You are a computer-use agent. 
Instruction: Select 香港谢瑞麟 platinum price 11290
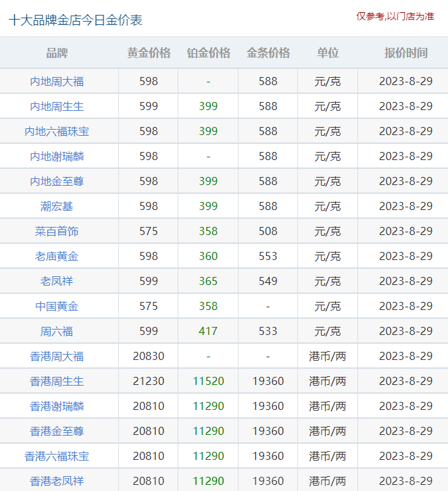click(x=208, y=406)
